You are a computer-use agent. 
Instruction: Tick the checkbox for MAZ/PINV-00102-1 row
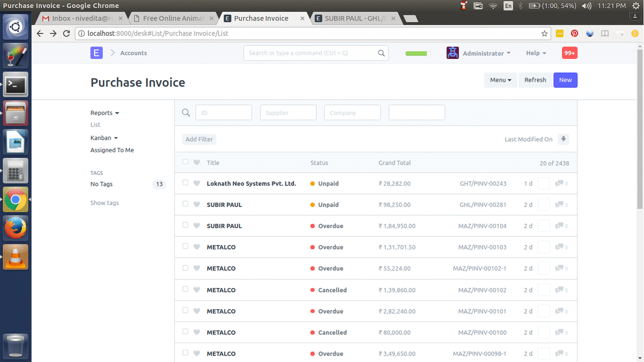tap(186, 268)
